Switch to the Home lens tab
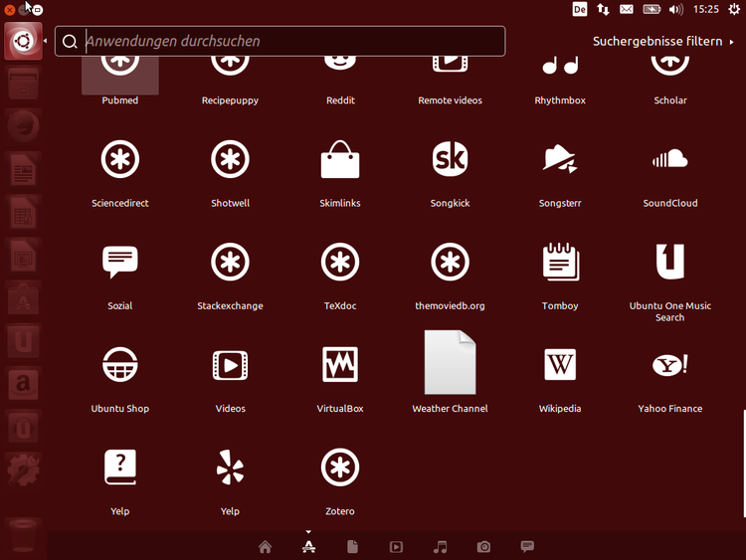 265,546
